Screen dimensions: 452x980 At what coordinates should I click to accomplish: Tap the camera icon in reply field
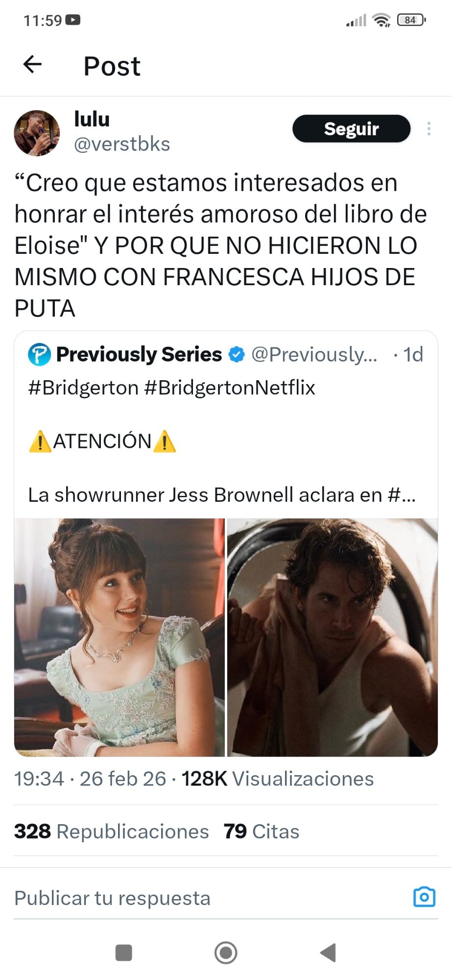424,897
